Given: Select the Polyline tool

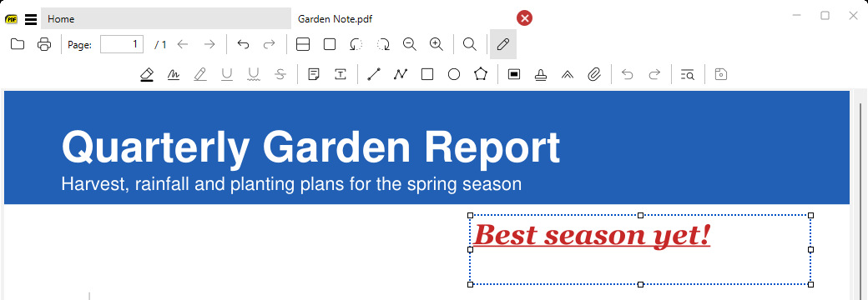Looking at the screenshot, I should pos(401,75).
